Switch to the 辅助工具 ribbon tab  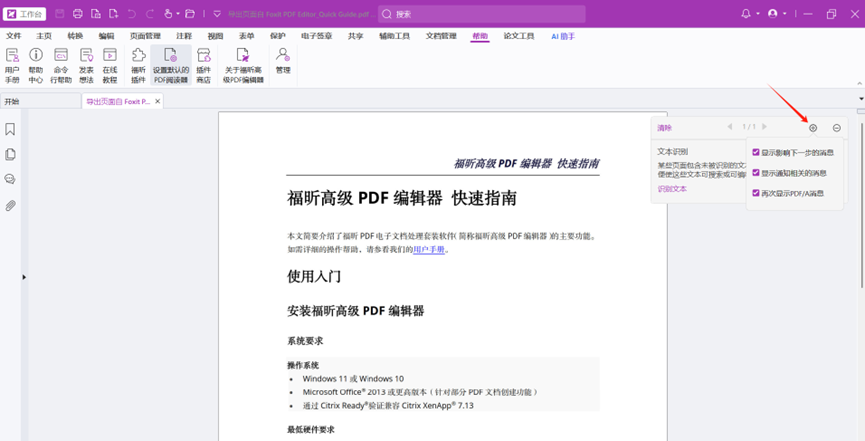click(394, 36)
